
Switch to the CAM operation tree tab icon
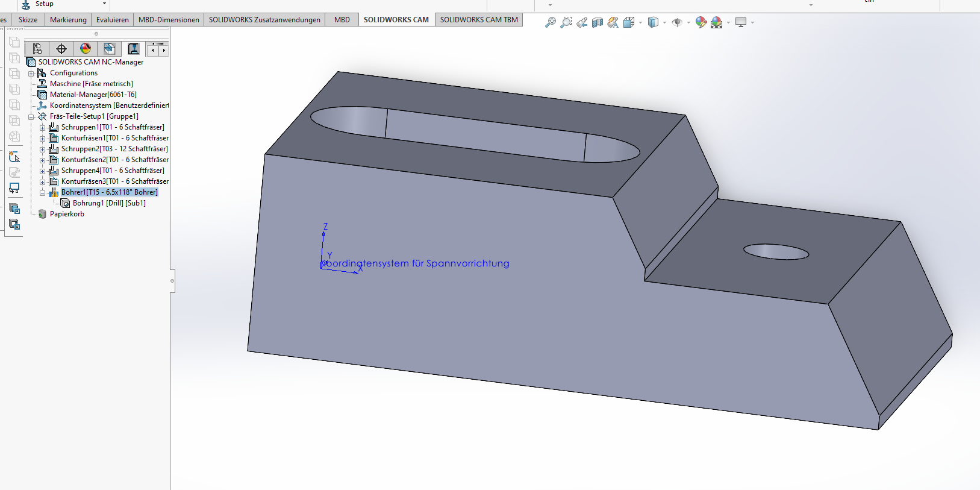[133, 49]
